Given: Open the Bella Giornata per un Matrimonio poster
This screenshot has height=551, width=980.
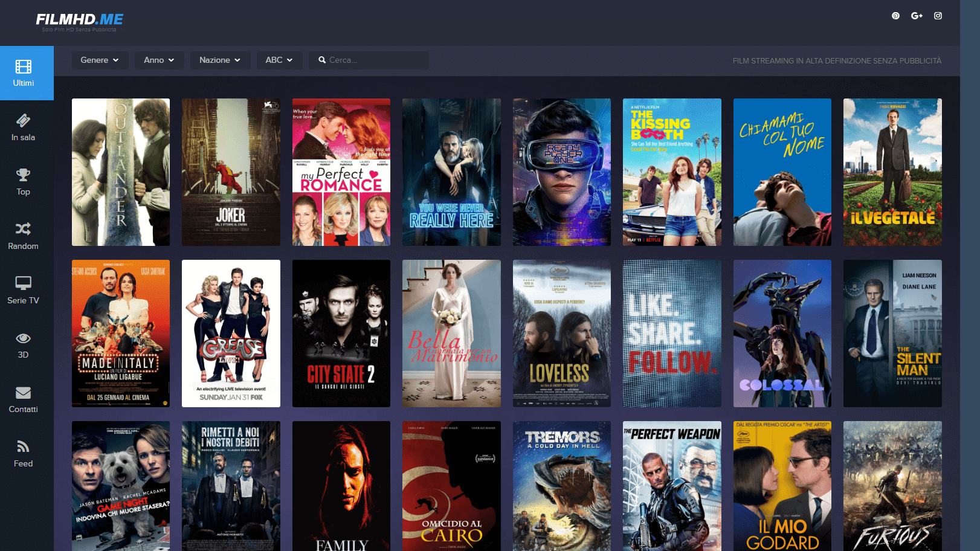Looking at the screenshot, I should tap(451, 333).
